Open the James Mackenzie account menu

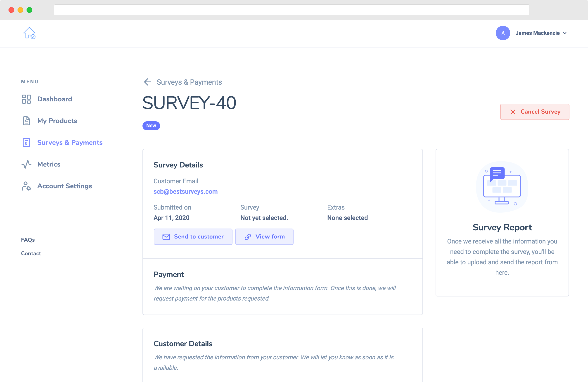pyautogui.click(x=537, y=33)
